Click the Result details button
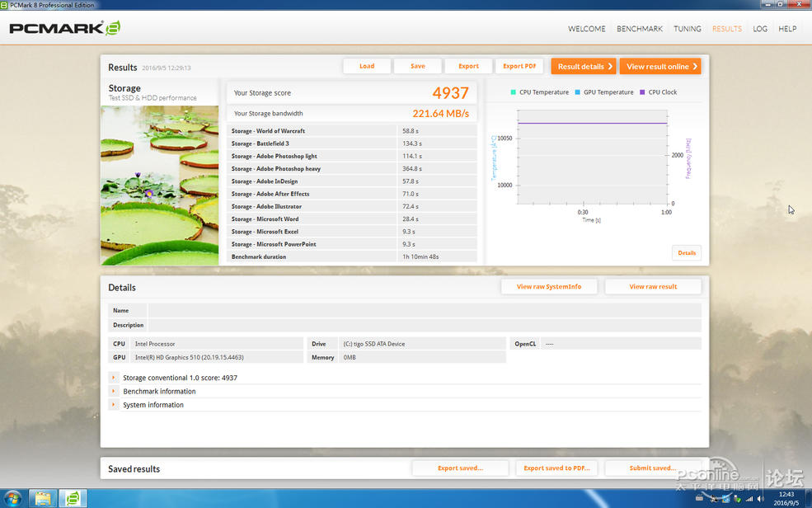This screenshot has width=812, height=508. 584,66
